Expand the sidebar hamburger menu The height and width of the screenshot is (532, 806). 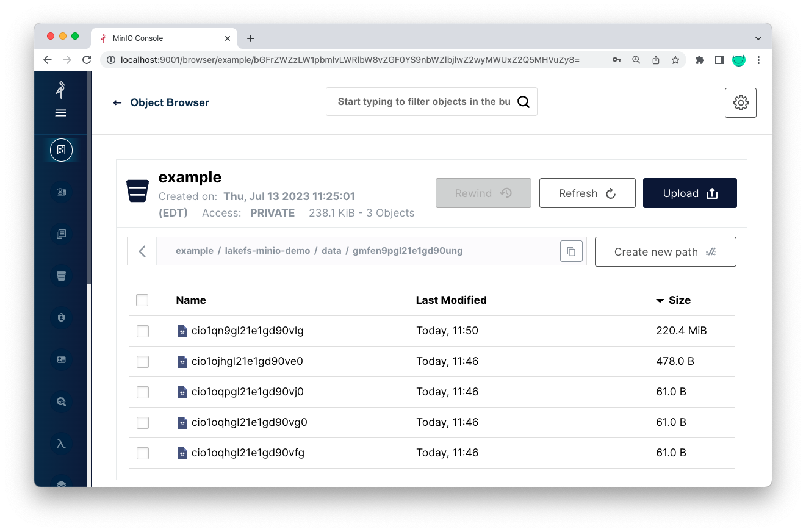[61, 113]
